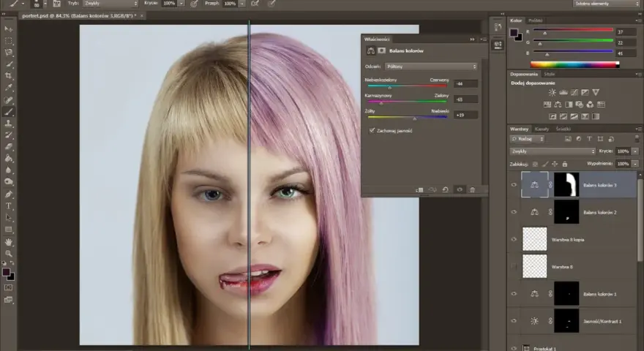Clip adjustment to layer in Właściwości panel
Screen dimensions: 644x351
(419, 189)
